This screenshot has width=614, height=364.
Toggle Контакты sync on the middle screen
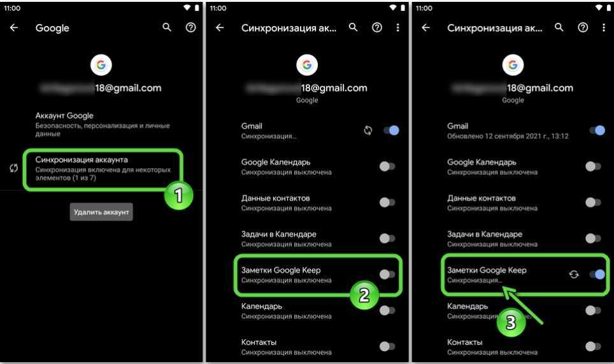pyautogui.click(x=387, y=346)
